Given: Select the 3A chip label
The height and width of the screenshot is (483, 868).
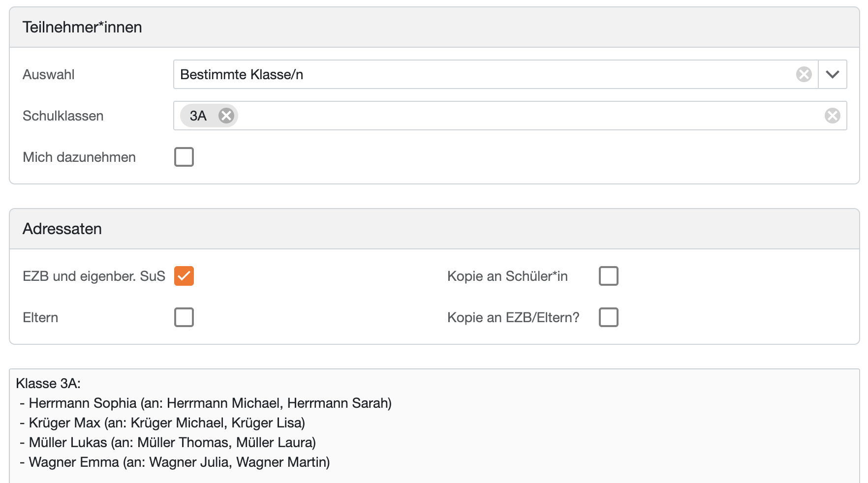Looking at the screenshot, I should (x=198, y=116).
